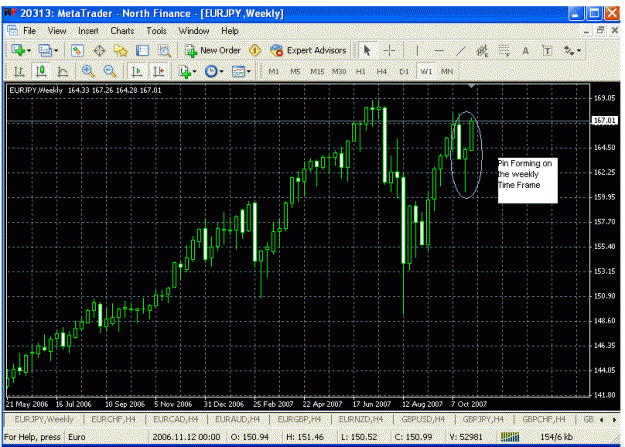625x447 pixels.
Task: Click the Profiles icon
Action: click(45, 50)
